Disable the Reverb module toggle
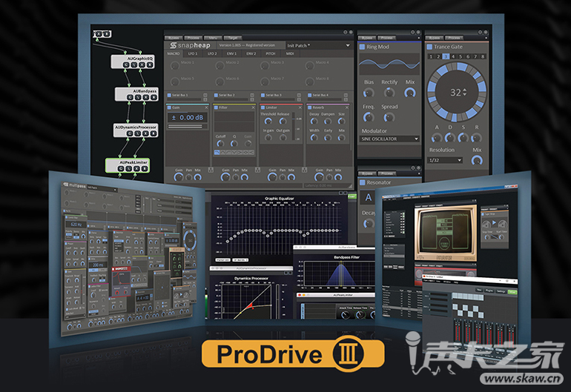This screenshot has width=571, height=392. coord(309,107)
